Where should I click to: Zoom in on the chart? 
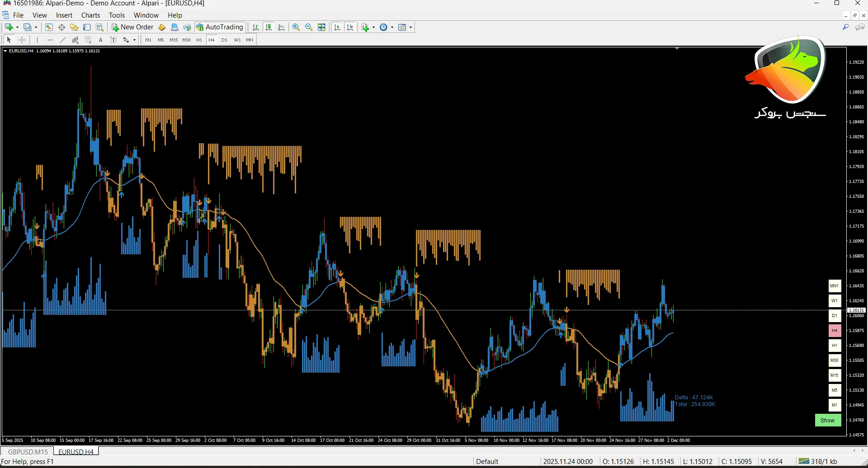(x=296, y=27)
